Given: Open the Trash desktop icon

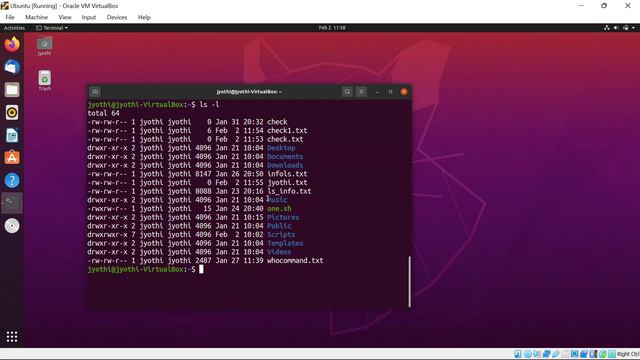Looking at the screenshot, I should point(44,80).
